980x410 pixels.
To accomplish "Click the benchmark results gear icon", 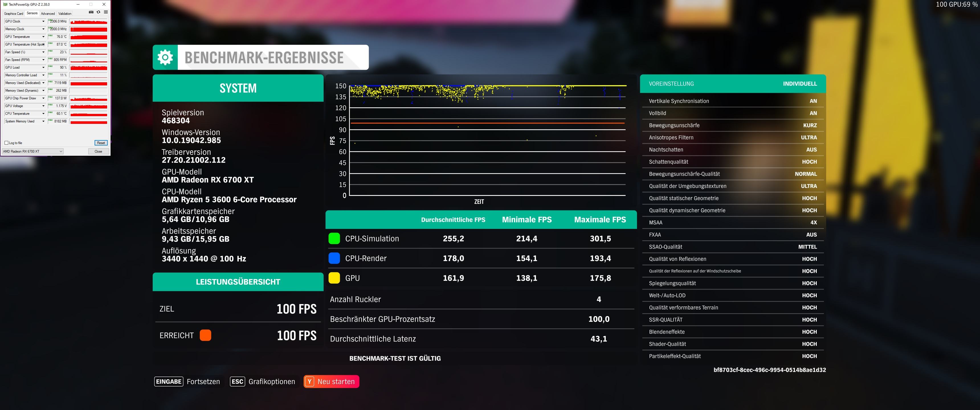I will (x=165, y=58).
